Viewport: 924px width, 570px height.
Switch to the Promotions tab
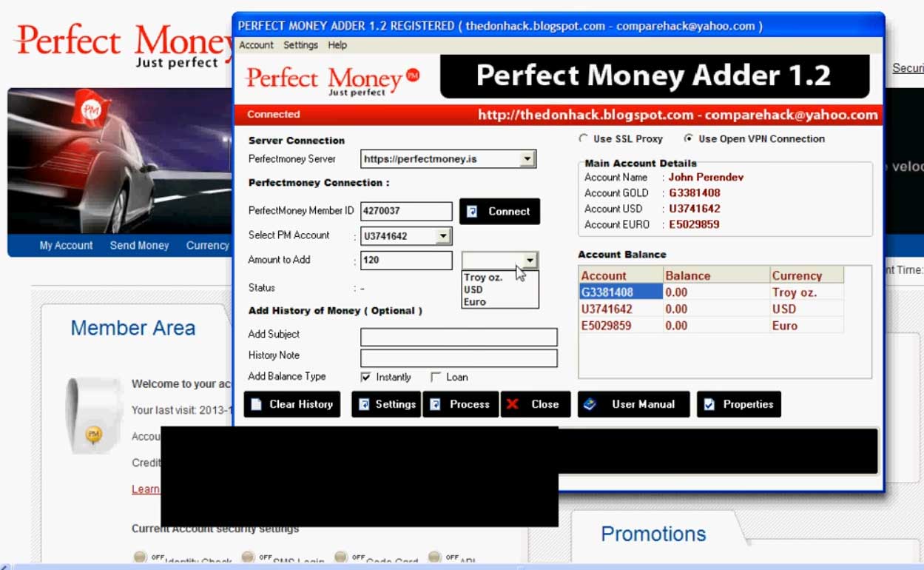click(x=653, y=534)
